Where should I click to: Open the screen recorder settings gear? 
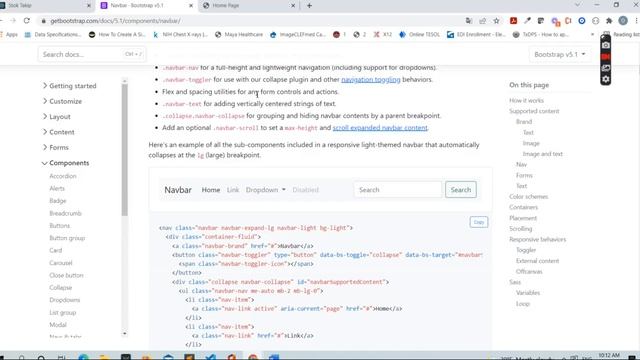pos(606,79)
